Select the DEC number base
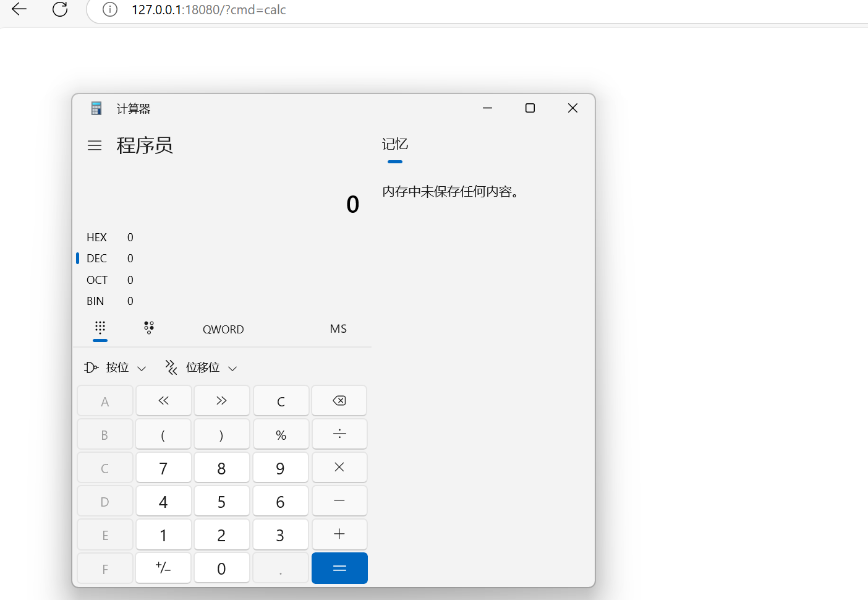 [223, 259]
